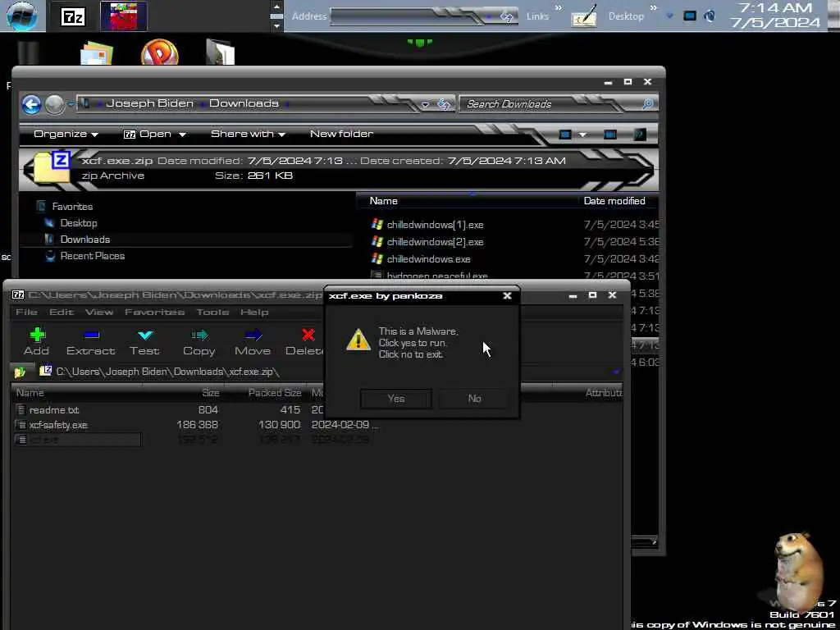Click the Open button in Explorer toolbar

coord(148,134)
